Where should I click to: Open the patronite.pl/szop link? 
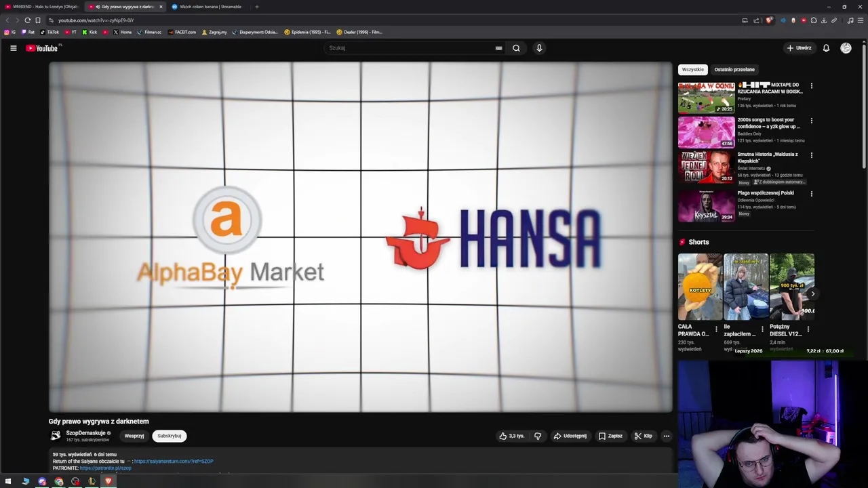tap(105, 468)
